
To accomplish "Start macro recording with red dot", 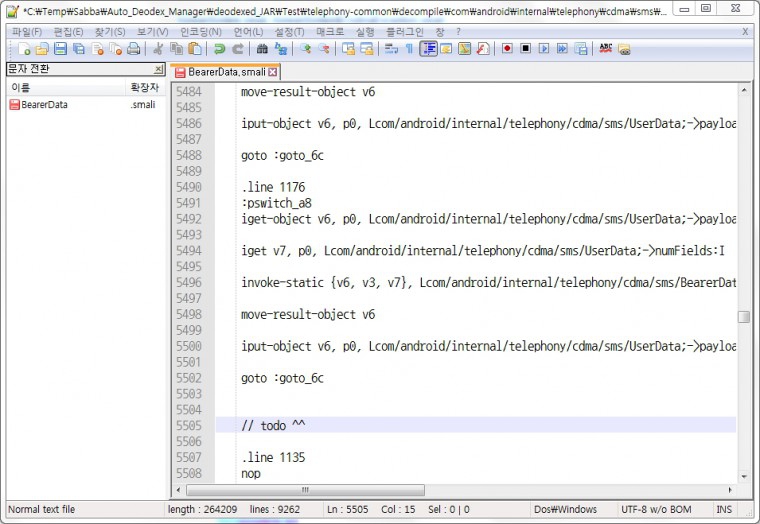I will coord(507,48).
